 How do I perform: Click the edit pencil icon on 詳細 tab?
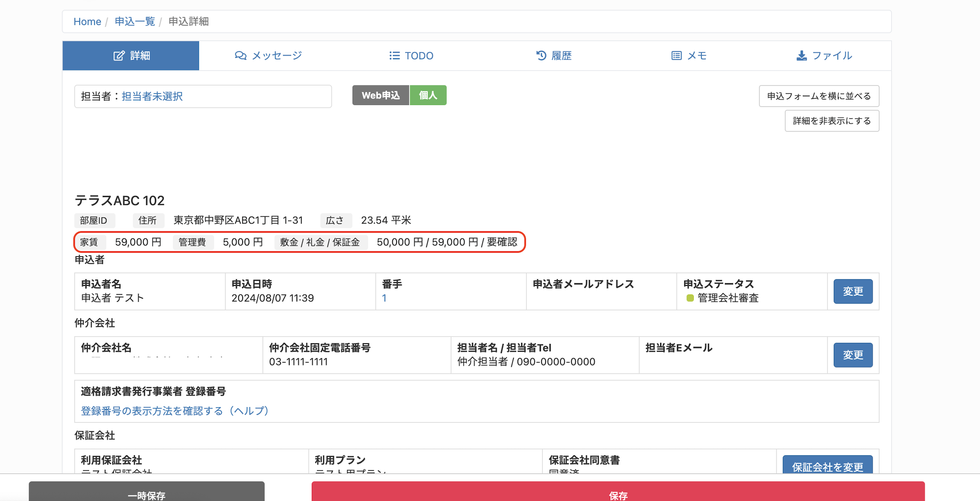[119, 56]
